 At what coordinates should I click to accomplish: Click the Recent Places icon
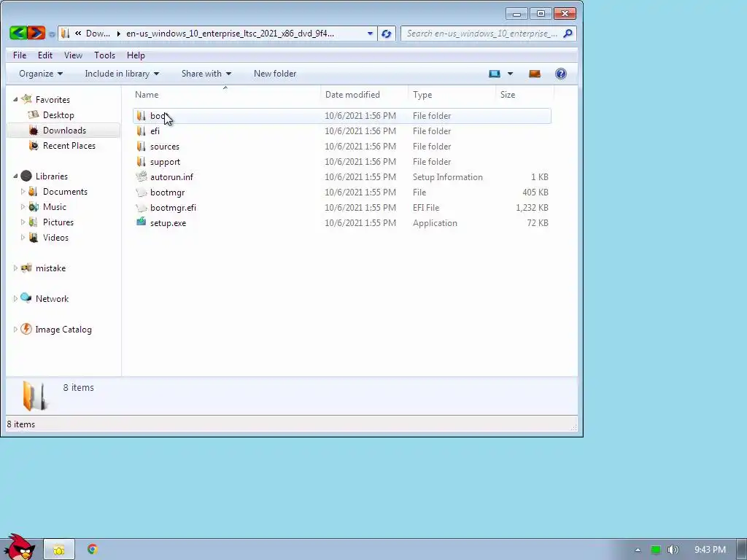34,146
